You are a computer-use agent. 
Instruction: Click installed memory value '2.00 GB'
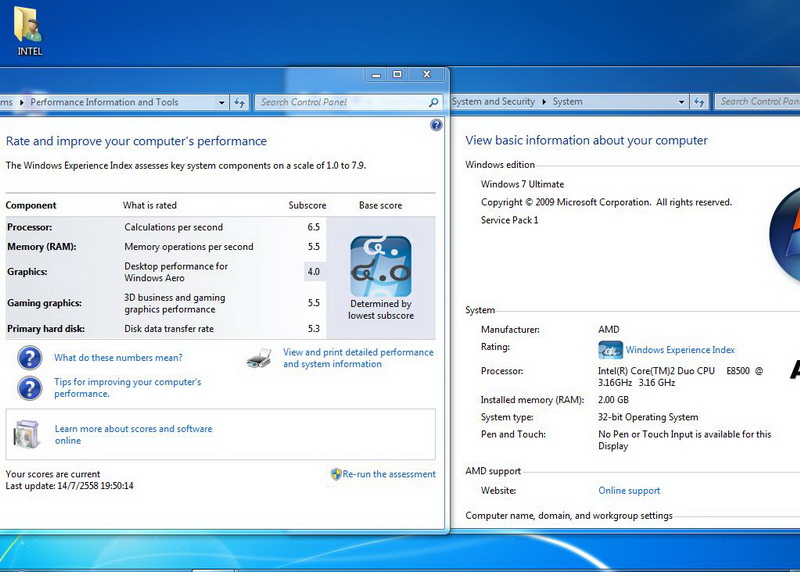click(x=613, y=400)
